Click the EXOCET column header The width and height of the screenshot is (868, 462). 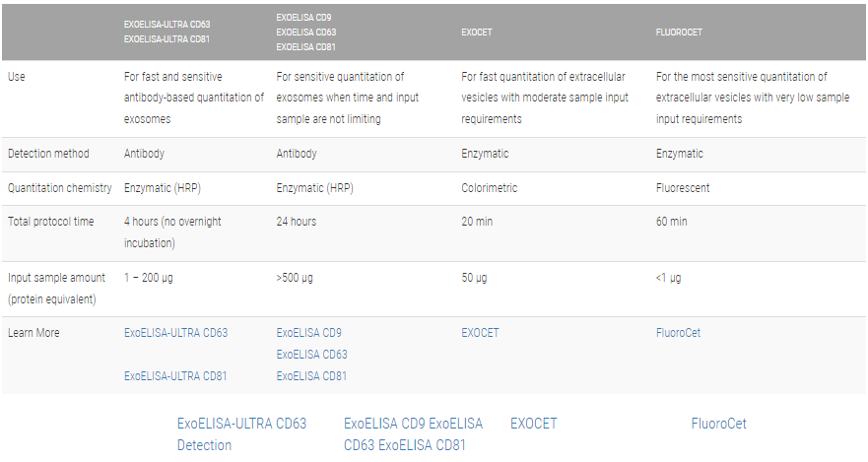point(477,33)
